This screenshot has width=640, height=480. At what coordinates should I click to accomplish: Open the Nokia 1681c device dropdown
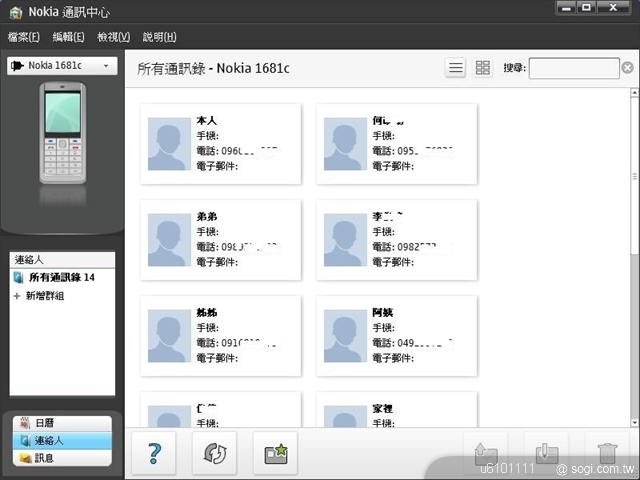point(62,66)
